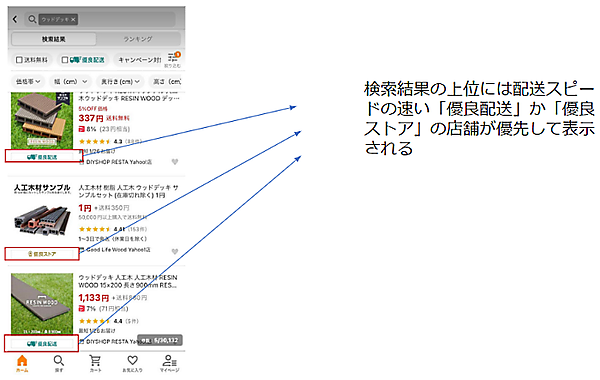Click the empty area of the search field
The image size is (600, 380).
126,19
